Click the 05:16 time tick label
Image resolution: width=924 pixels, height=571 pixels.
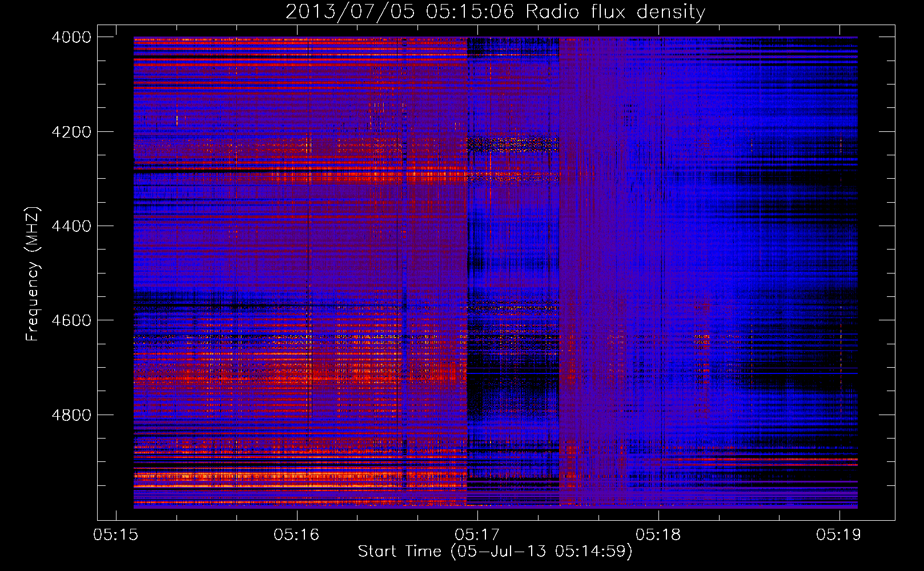pos(296,534)
